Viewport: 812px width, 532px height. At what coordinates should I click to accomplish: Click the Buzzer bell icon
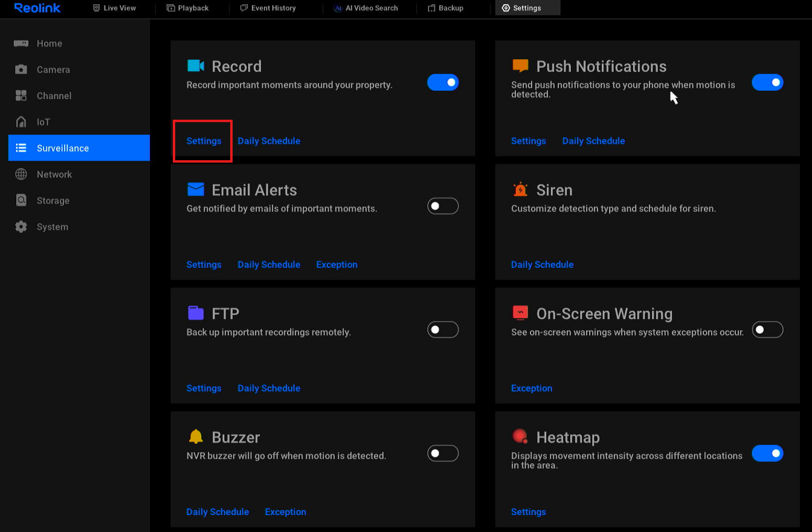tap(196, 437)
